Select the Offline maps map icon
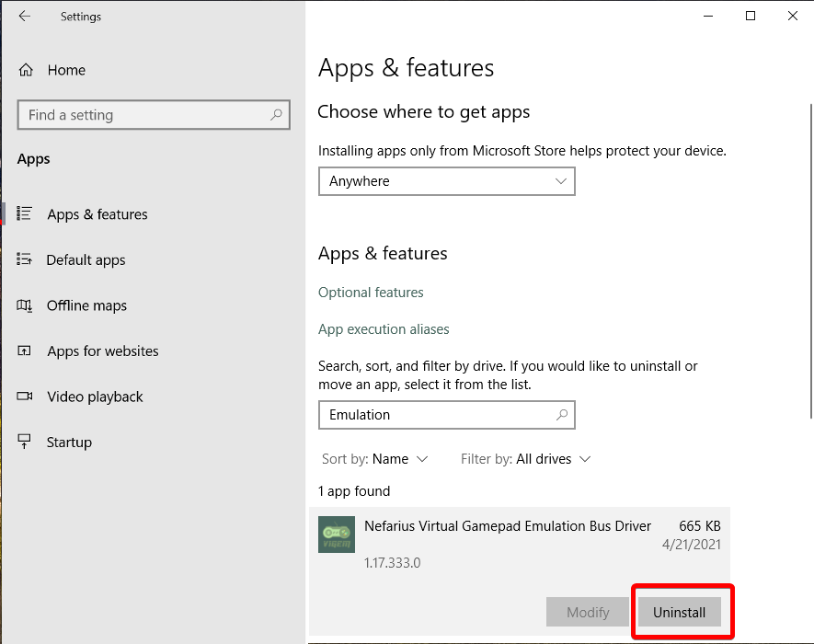This screenshot has width=814, height=644. click(x=24, y=305)
